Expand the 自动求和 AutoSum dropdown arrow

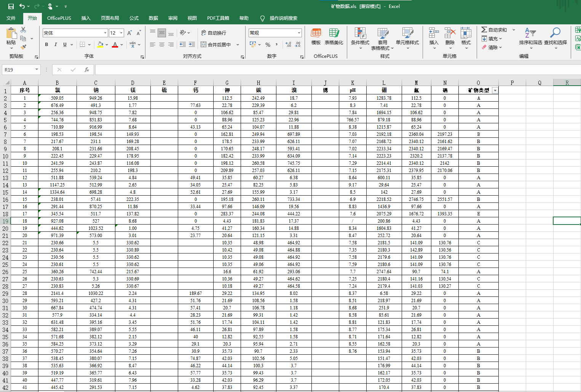click(x=514, y=30)
